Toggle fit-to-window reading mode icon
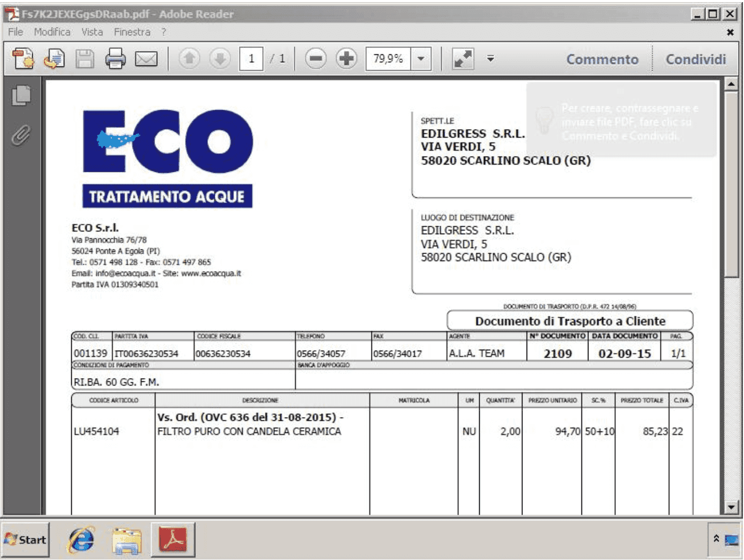This screenshot has width=744, height=560. click(463, 59)
